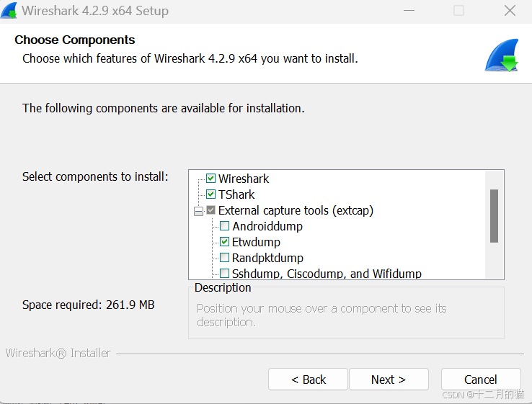Screen dimensions: 532x404
Task: Click the Next > button
Action: click(389, 380)
